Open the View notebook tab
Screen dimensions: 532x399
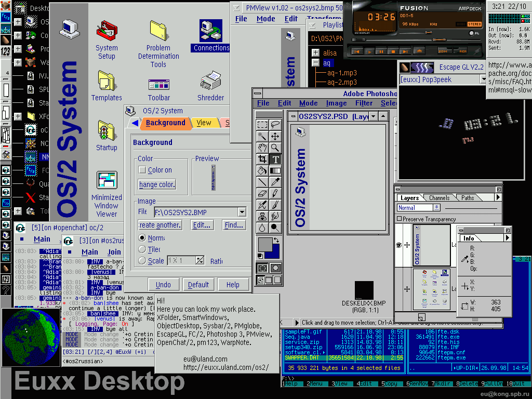click(x=204, y=123)
